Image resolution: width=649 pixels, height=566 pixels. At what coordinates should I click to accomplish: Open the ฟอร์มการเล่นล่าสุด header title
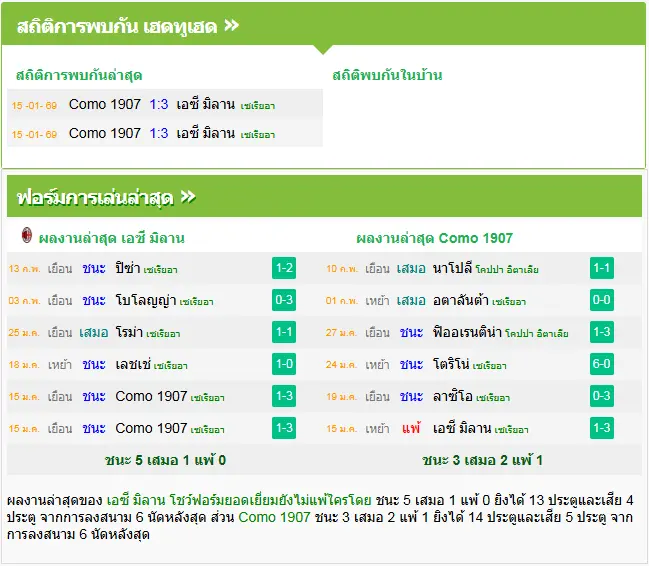[95, 197]
